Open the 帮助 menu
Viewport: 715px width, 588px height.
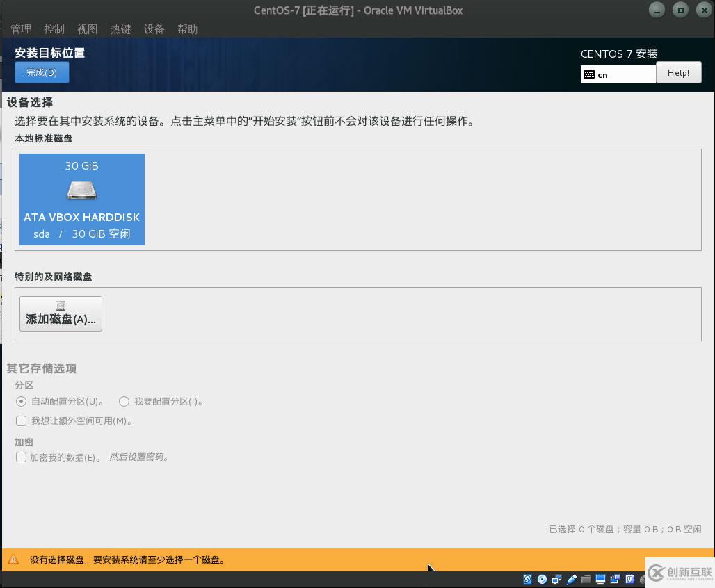click(x=187, y=29)
